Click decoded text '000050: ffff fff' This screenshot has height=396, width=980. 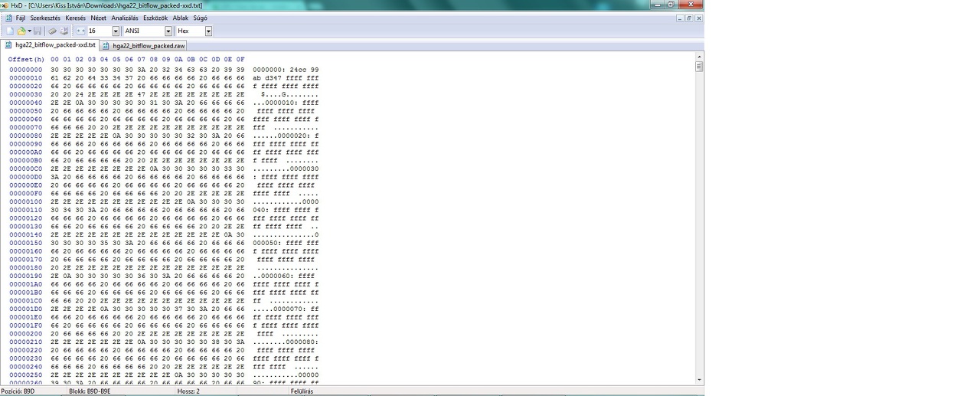pos(286,243)
